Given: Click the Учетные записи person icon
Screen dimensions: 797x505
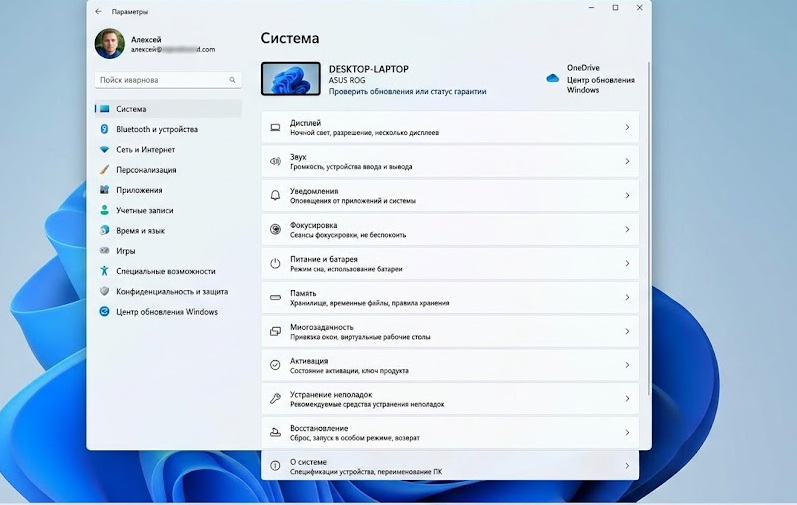Looking at the screenshot, I should click(x=104, y=210).
